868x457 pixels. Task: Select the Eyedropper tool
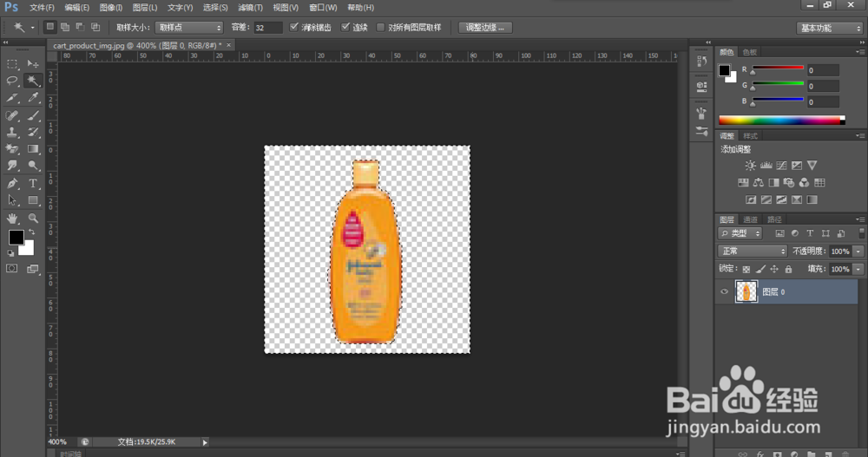pyautogui.click(x=33, y=98)
